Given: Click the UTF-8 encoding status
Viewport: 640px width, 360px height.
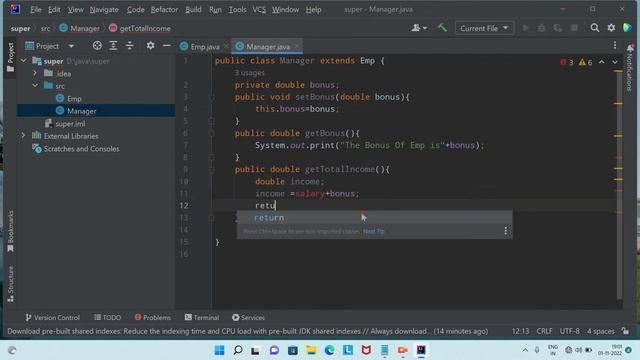Looking at the screenshot, I should (569, 331).
